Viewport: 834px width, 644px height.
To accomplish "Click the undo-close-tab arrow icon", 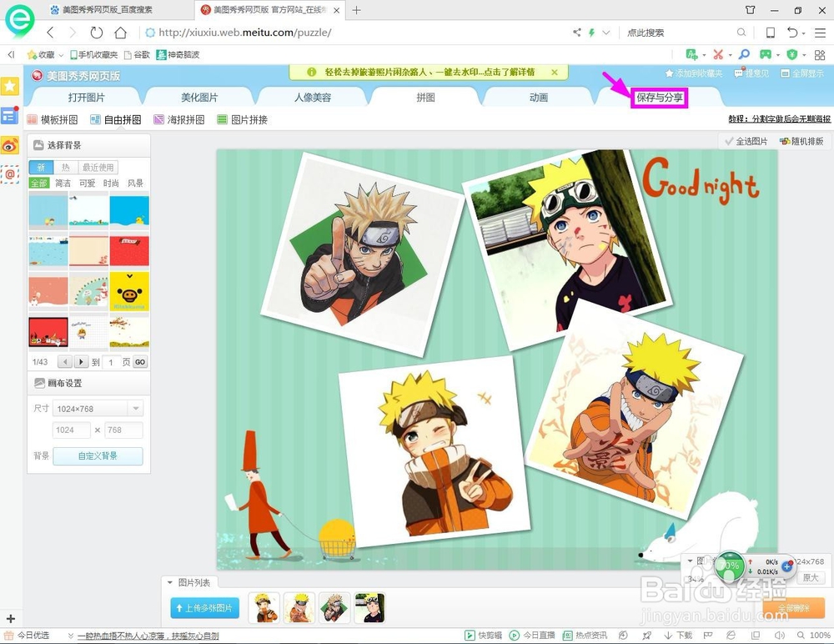I will pyautogui.click(x=792, y=33).
